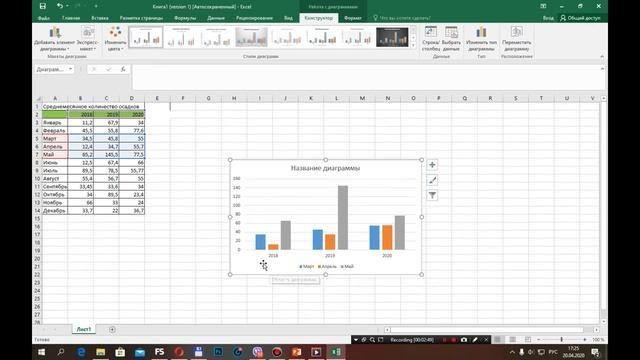Select the Лист1 sheet tab
The image size is (640, 360).
pos(84,329)
